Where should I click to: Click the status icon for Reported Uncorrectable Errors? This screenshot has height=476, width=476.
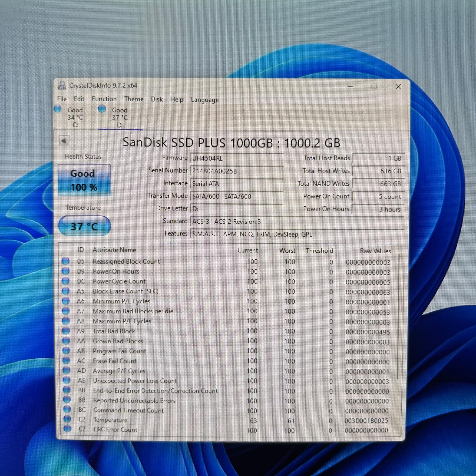coord(67,400)
